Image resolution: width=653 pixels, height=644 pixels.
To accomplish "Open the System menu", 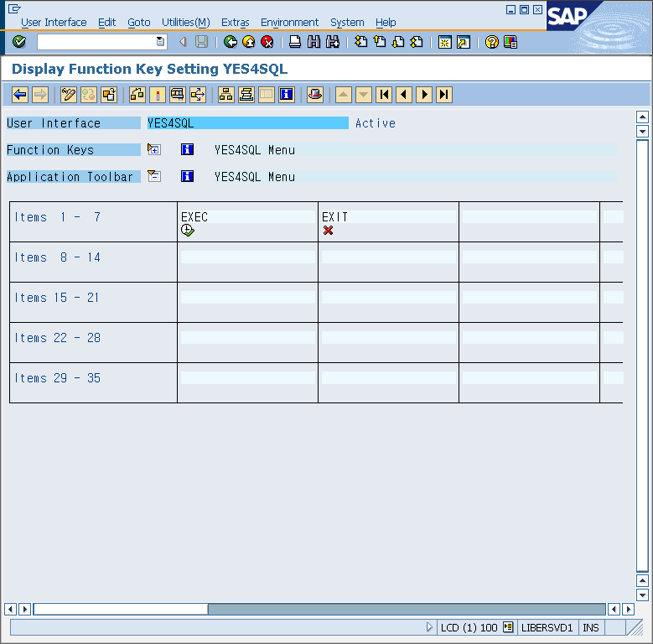I will (347, 23).
